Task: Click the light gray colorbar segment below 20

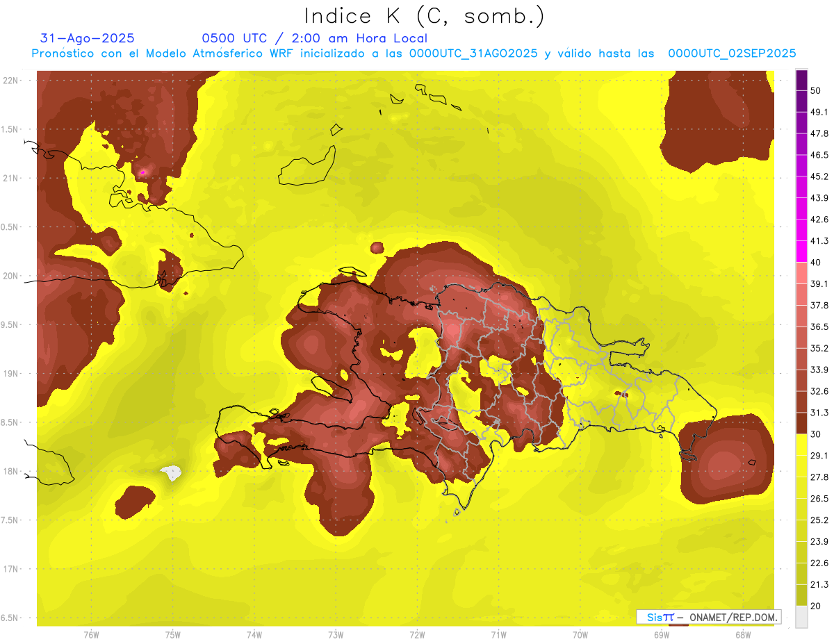Action: click(x=801, y=617)
